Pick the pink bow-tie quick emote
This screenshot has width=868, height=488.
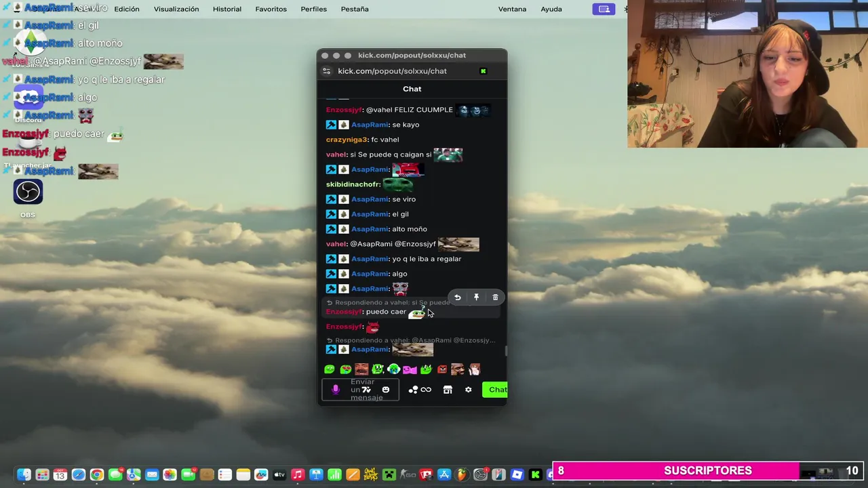[410, 369]
